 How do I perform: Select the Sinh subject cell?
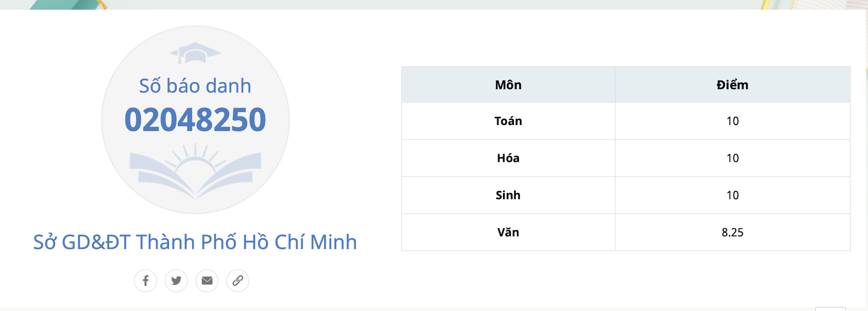(508, 196)
